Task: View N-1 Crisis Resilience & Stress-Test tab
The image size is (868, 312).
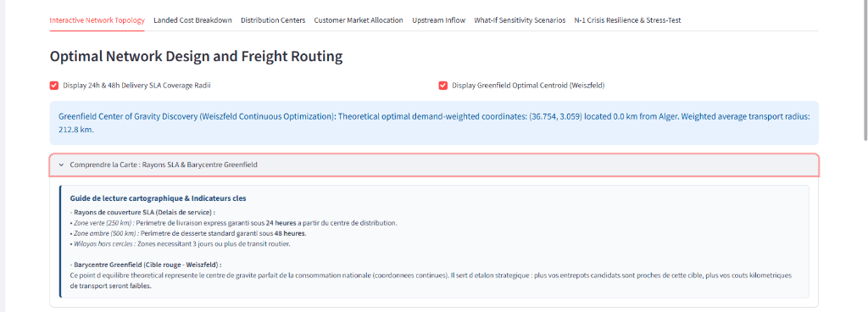Action: (628, 20)
